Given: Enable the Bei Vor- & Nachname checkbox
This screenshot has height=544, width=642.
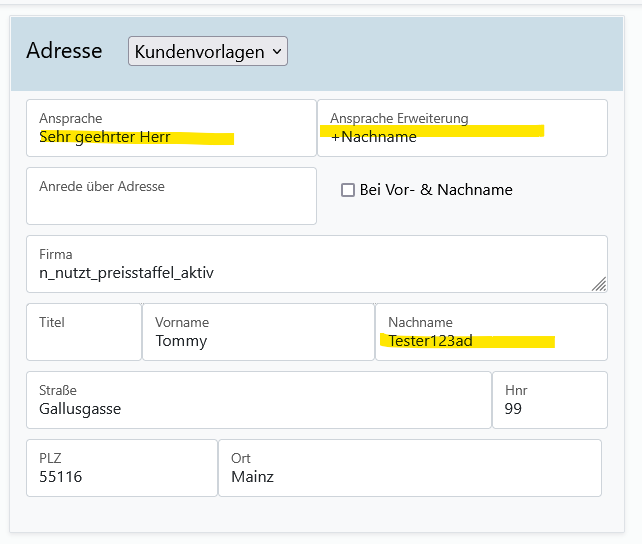Looking at the screenshot, I should (348, 190).
